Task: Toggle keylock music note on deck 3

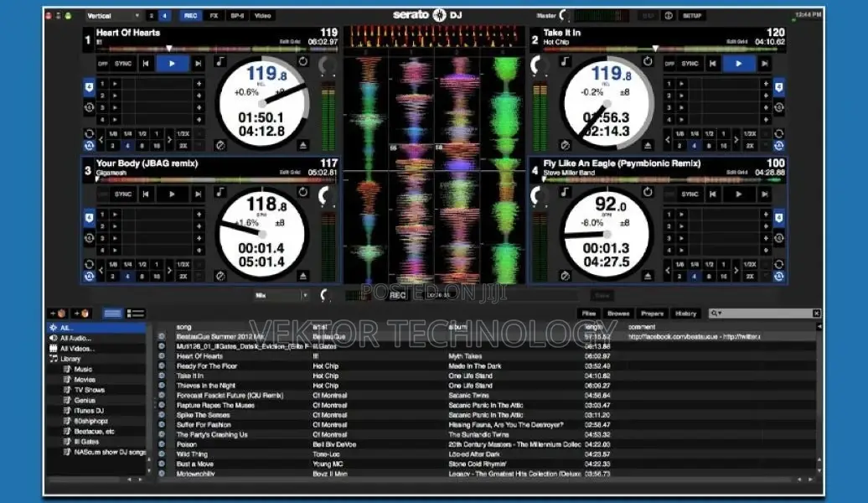Action: [220, 192]
